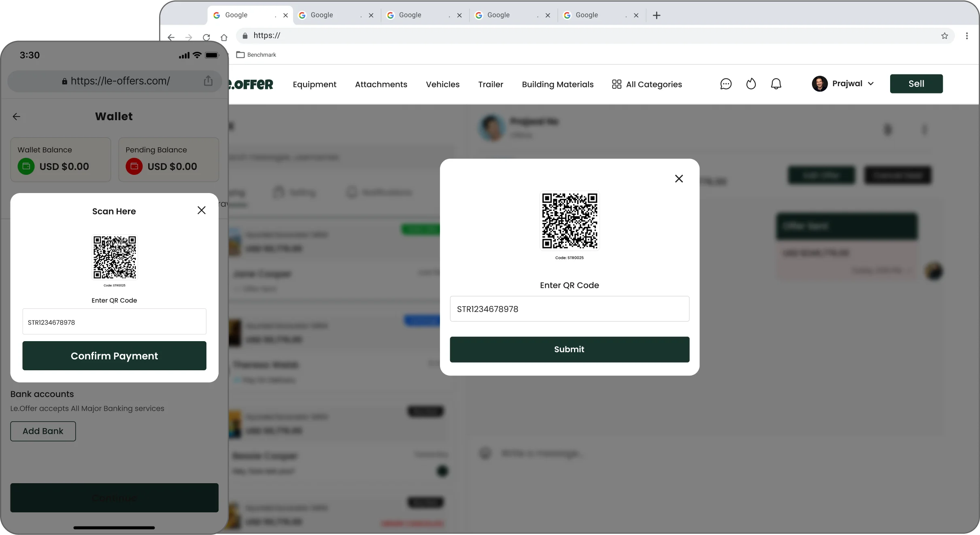
Task: Go forward in the desktop browser
Action: tap(189, 37)
